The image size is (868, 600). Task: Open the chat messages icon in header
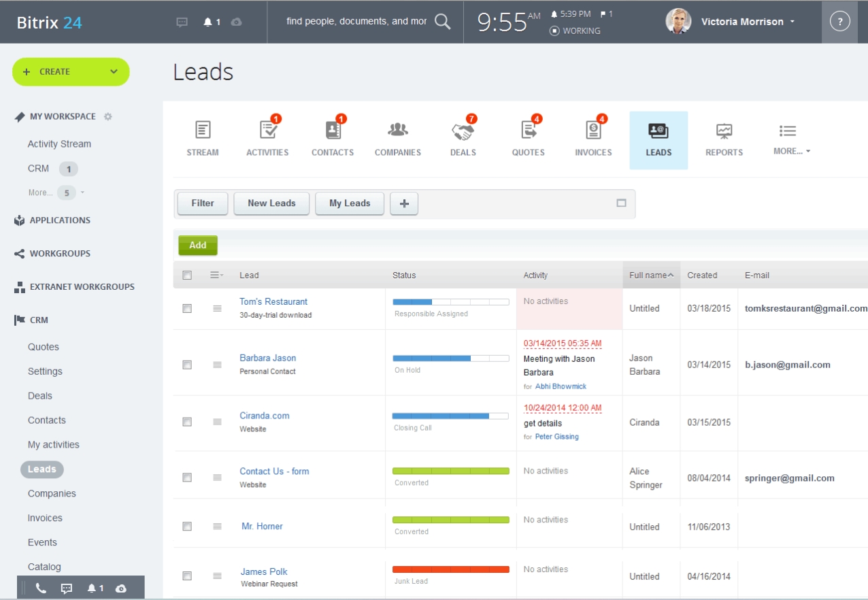tap(182, 22)
